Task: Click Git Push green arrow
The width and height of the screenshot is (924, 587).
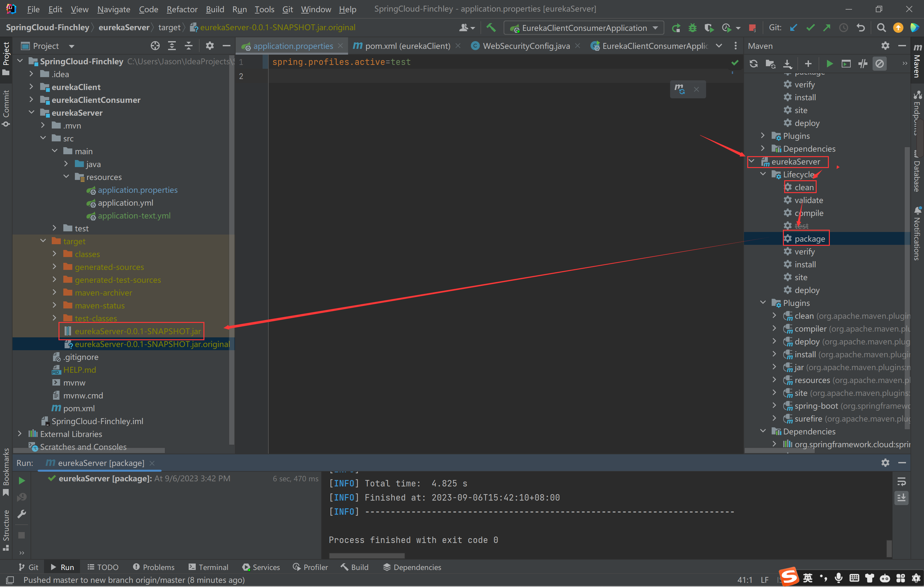Action: point(827,28)
